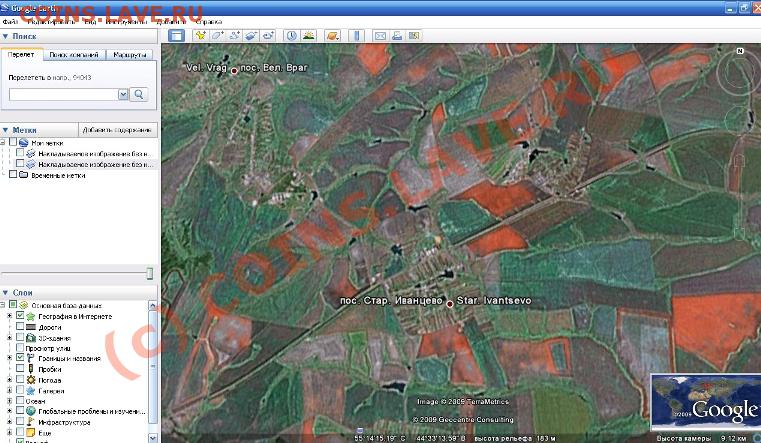
Task: Select the Add Polygon tool
Action: point(217,35)
